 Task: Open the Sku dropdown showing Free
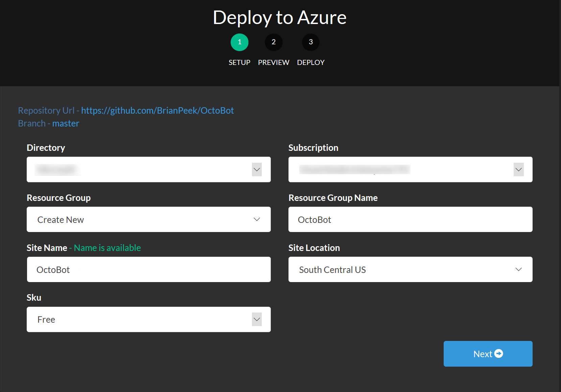click(149, 319)
